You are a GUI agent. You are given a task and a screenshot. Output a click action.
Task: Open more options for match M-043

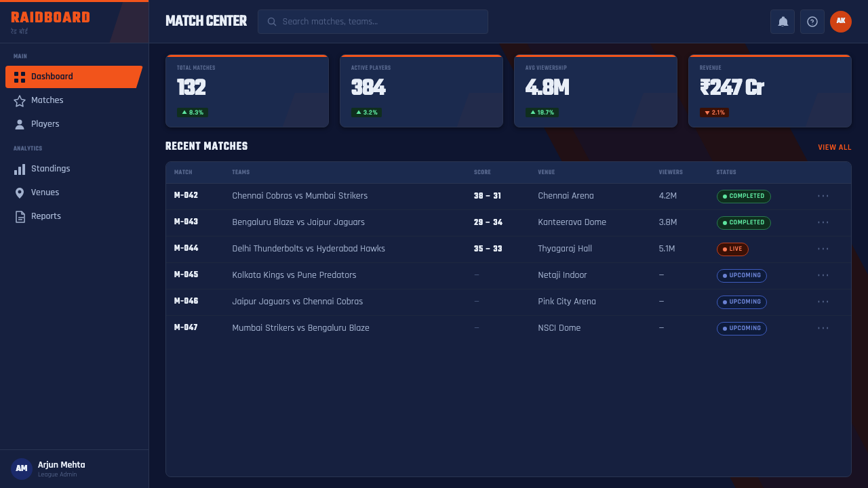[823, 222]
